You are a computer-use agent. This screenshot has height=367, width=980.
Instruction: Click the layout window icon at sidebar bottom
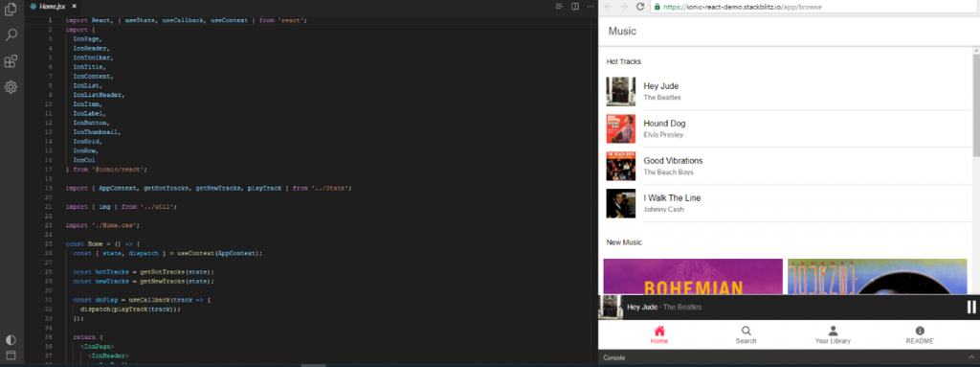[x=11, y=356]
